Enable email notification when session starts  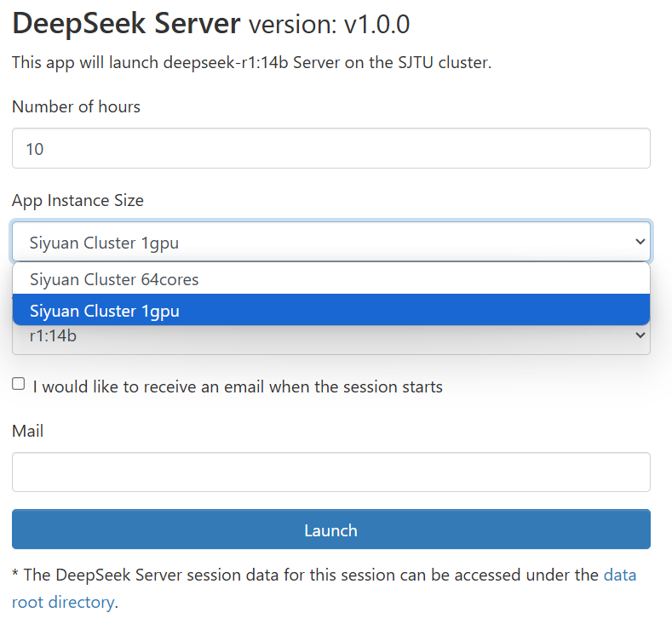tap(19, 384)
